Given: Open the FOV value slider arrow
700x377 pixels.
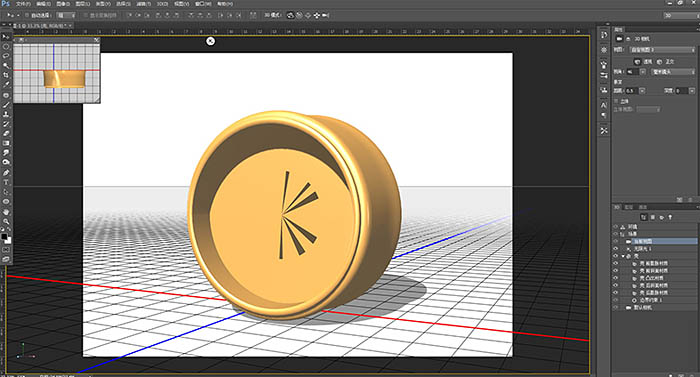Looking at the screenshot, I should (x=643, y=71).
